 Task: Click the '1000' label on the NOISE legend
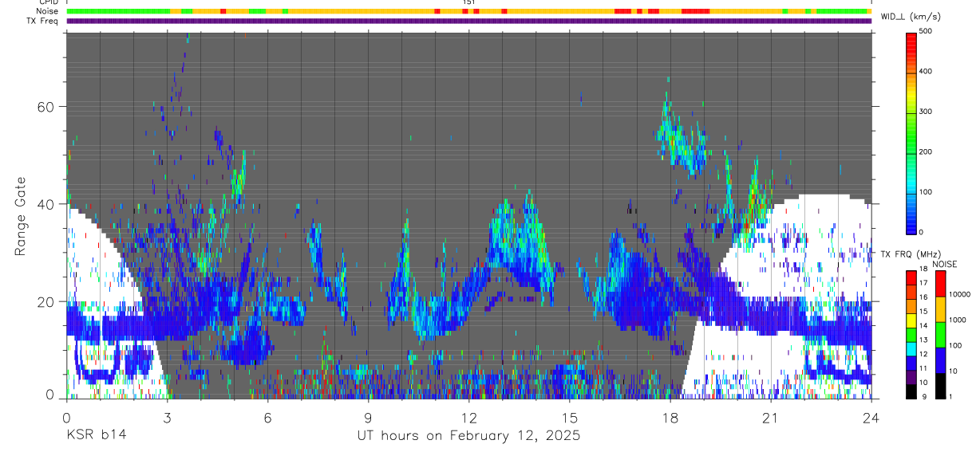(x=957, y=320)
